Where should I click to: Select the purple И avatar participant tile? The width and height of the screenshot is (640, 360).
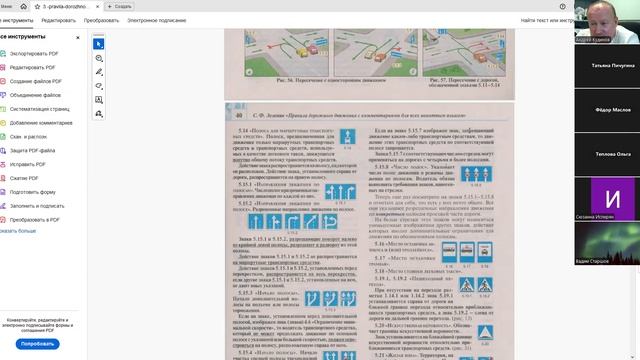(x=607, y=199)
